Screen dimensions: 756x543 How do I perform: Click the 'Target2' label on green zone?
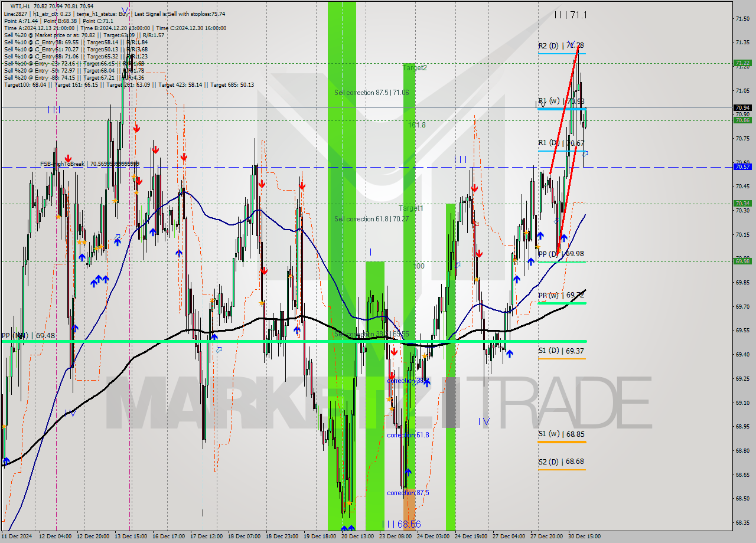[x=415, y=68]
